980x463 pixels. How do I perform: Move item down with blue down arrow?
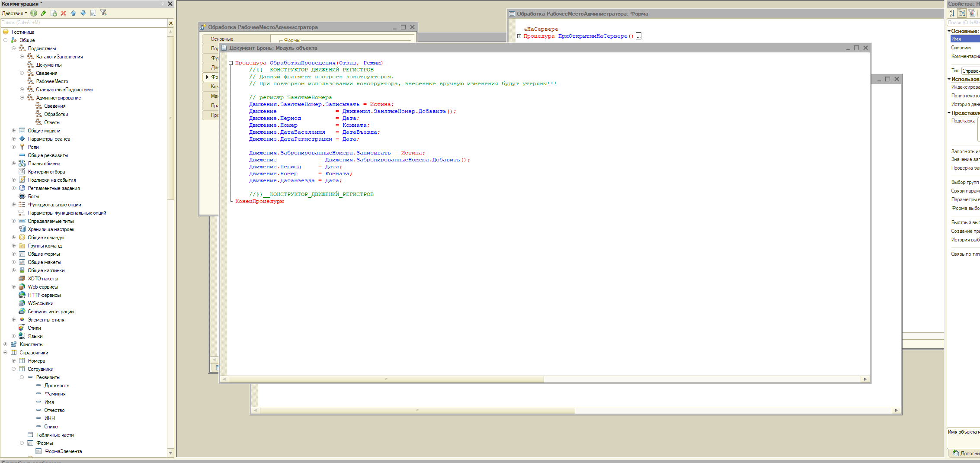83,13
